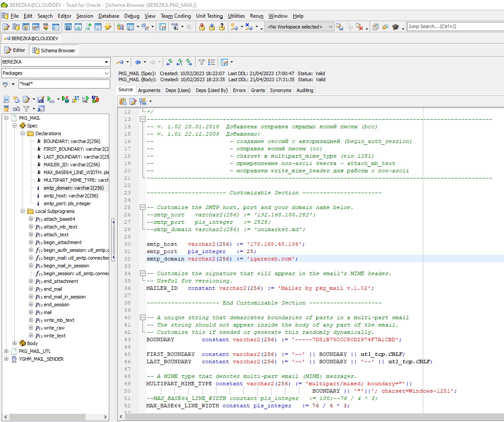Open the Packages object type dropdown
The width and height of the screenshot is (504, 422).
106,73
